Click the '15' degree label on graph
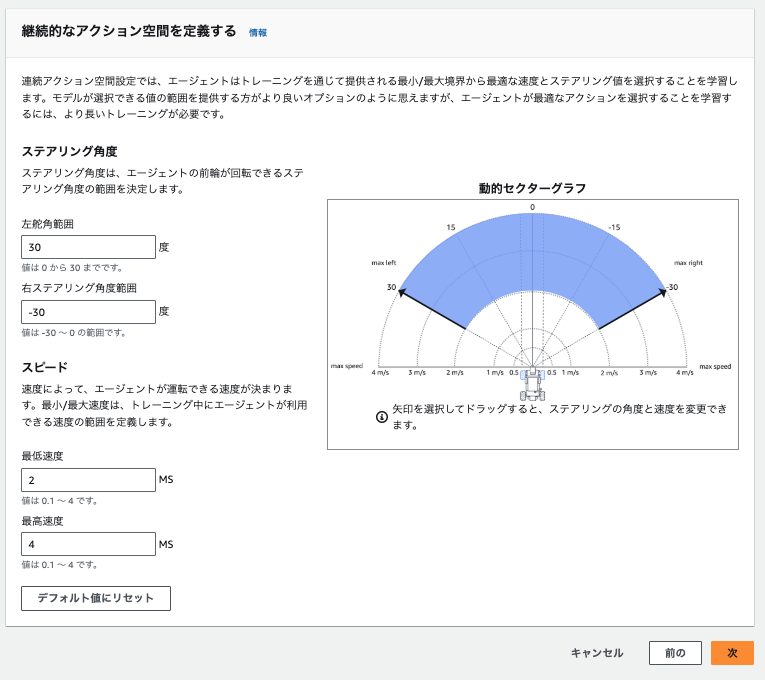Screen dimensions: 765x680 point(451,227)
